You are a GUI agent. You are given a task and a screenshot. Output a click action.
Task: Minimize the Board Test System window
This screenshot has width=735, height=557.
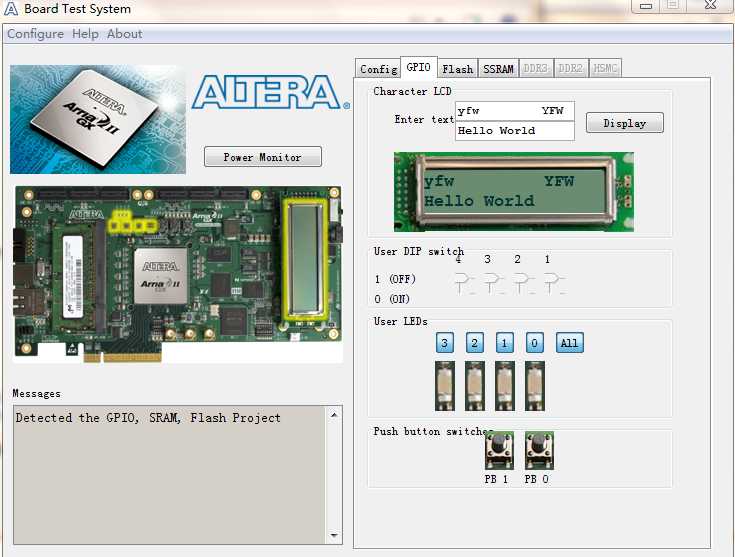[645, 6]
